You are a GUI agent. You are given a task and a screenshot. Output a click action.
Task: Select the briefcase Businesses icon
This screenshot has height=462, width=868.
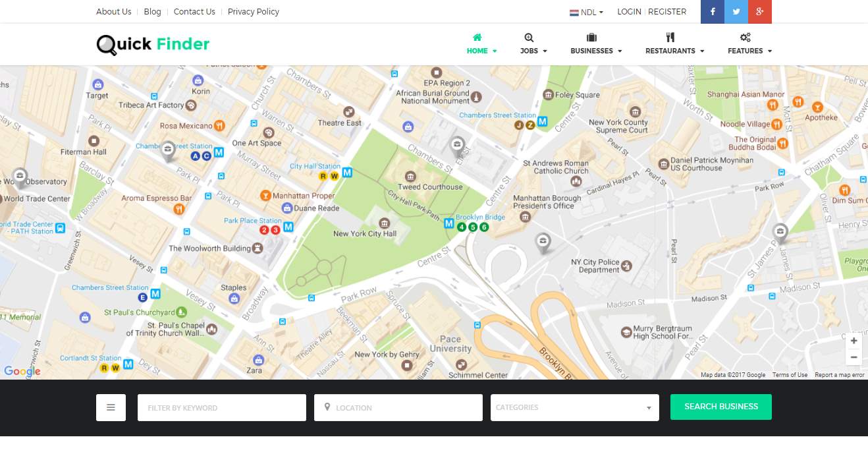tap(591, 38)
